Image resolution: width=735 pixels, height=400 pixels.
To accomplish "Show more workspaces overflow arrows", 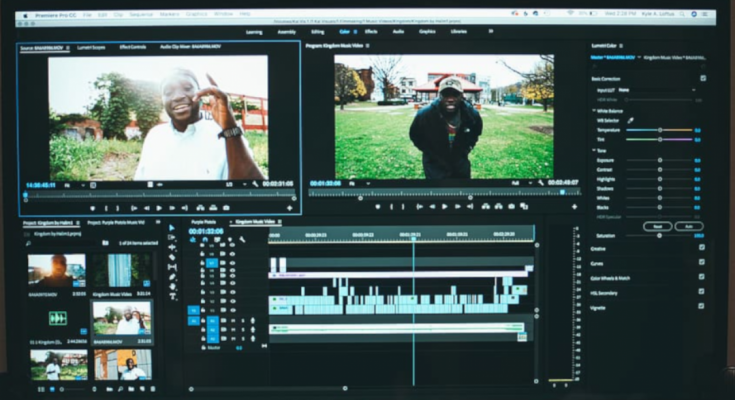I will (491, 31).
